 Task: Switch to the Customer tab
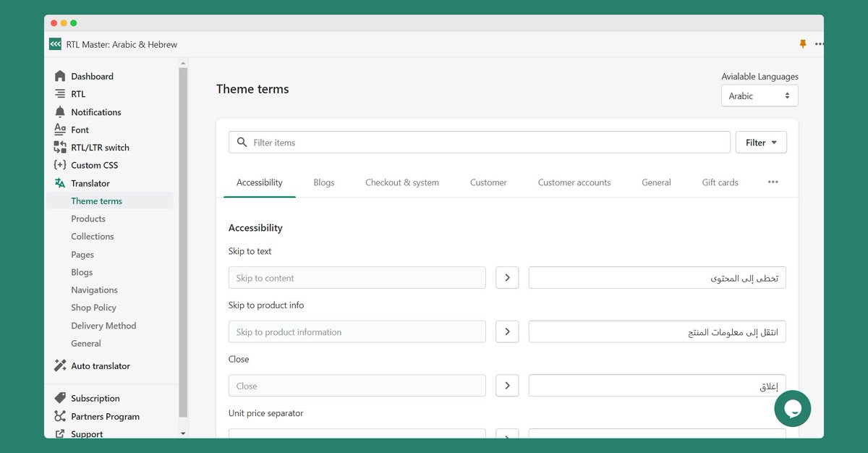coord(488,182)
